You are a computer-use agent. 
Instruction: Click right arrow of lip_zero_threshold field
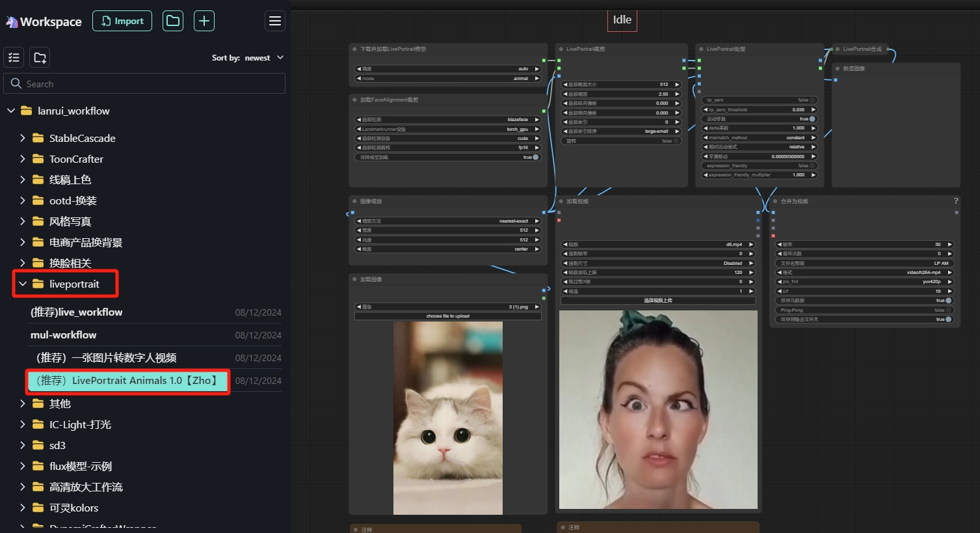(x=813, y=109)
